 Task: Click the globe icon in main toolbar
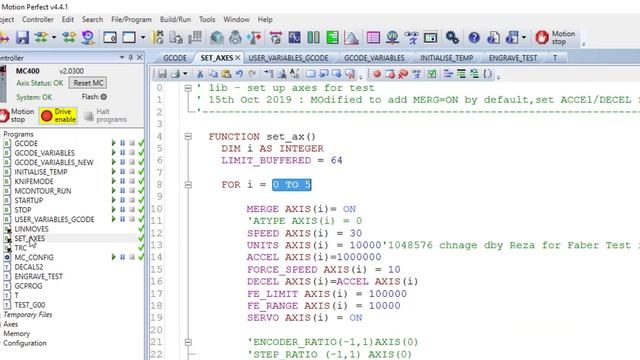(x=216, y=38)
